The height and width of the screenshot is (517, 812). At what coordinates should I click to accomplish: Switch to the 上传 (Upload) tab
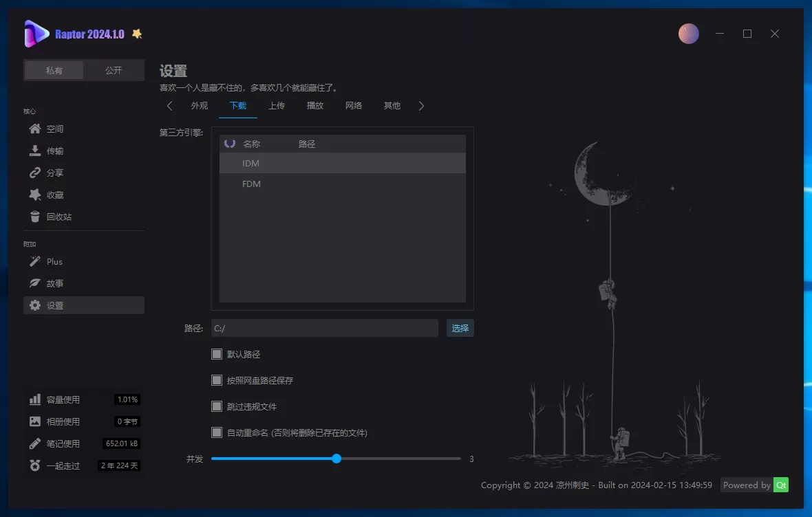[277, 106]
